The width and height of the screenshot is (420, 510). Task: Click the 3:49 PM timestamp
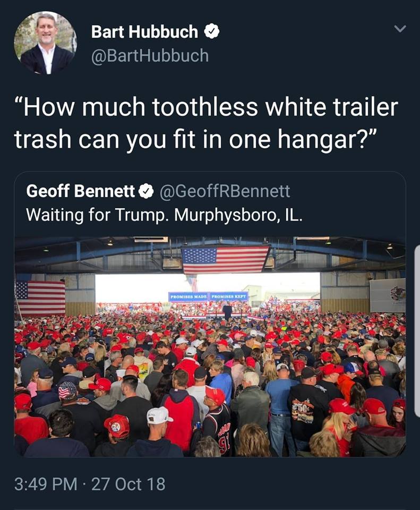[46, 484]
